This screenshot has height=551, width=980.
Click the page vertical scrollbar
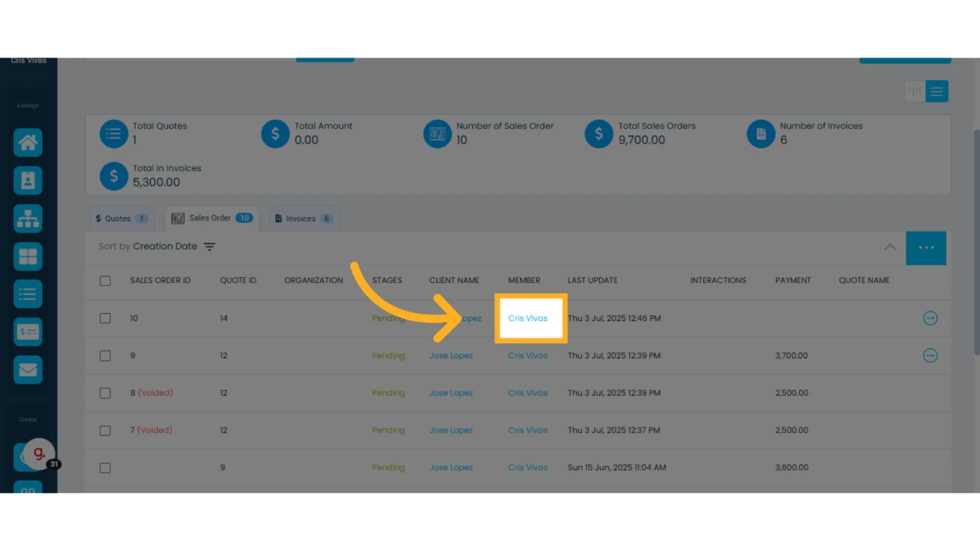click(x=976, y=242)
